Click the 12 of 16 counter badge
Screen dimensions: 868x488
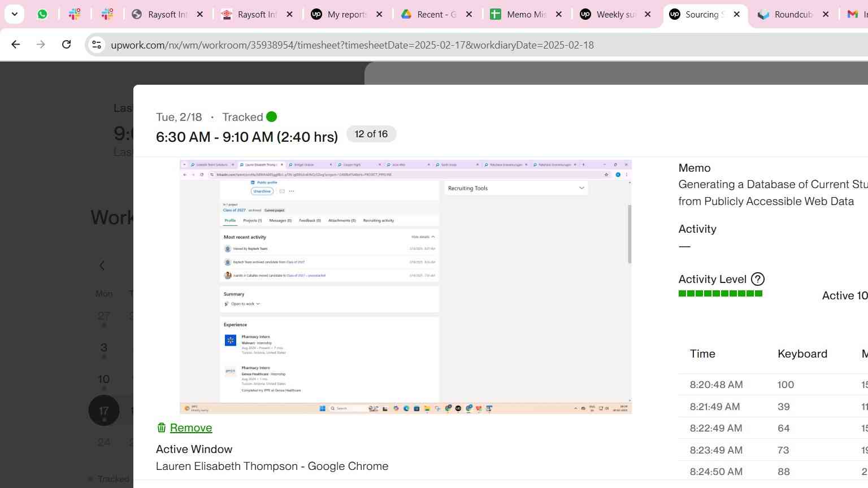click(x=371, y=134)
